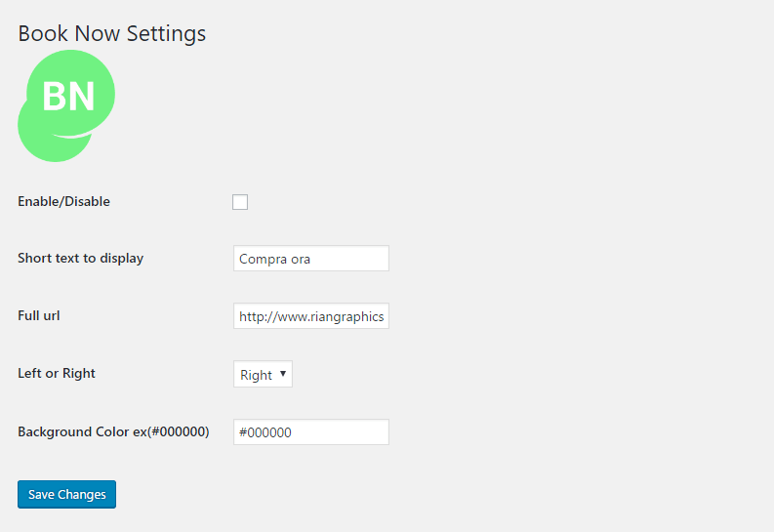Click the Background Color hex input

(x=311, y=431)
